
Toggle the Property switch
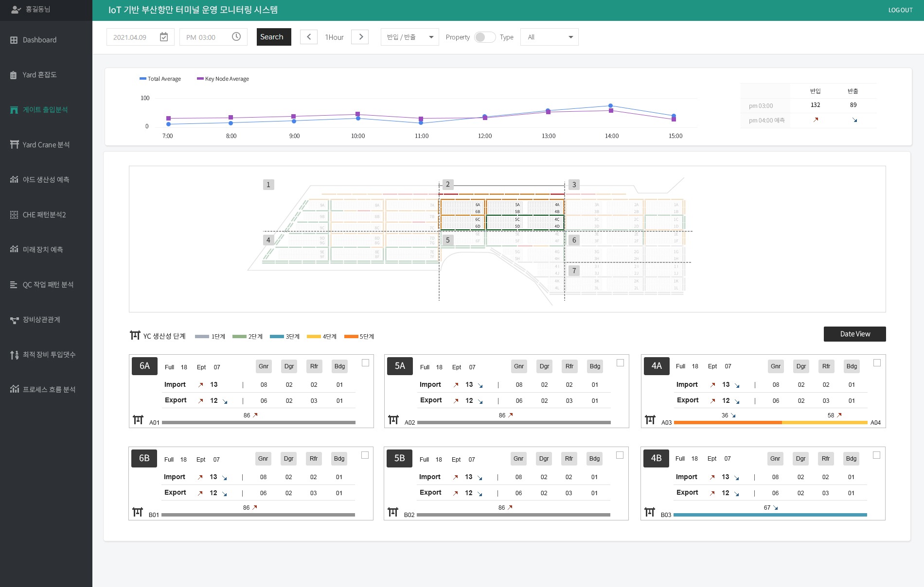(x=484, y=37)
